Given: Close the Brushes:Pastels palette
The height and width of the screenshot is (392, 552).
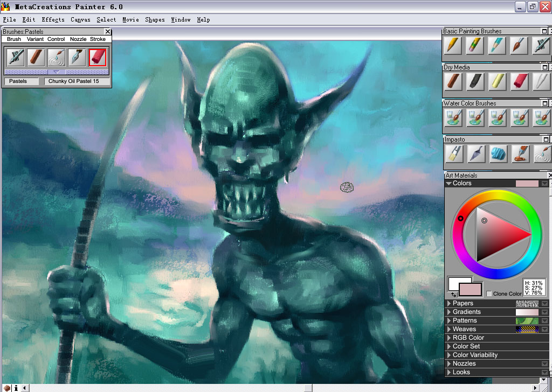Looking at the screenshot, I should (108, 32).
